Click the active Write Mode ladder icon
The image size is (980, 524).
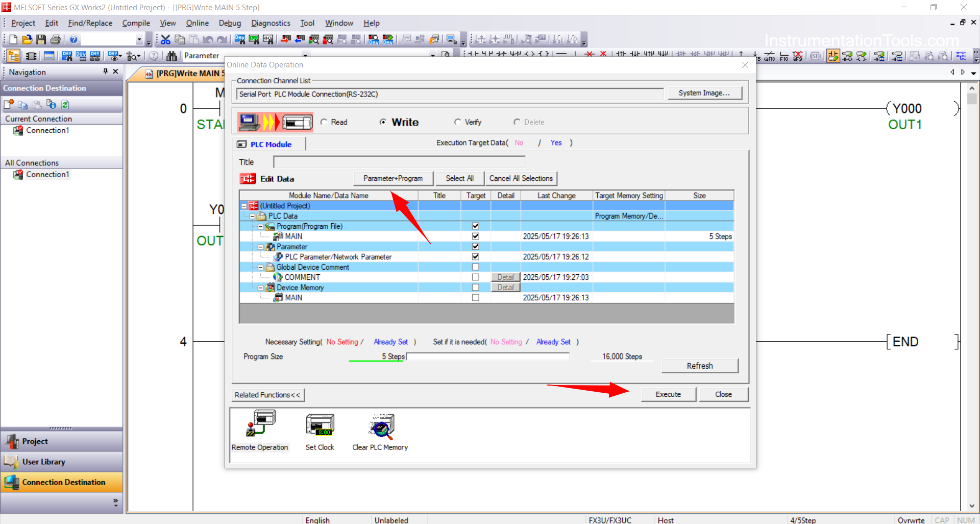(833, 56)
